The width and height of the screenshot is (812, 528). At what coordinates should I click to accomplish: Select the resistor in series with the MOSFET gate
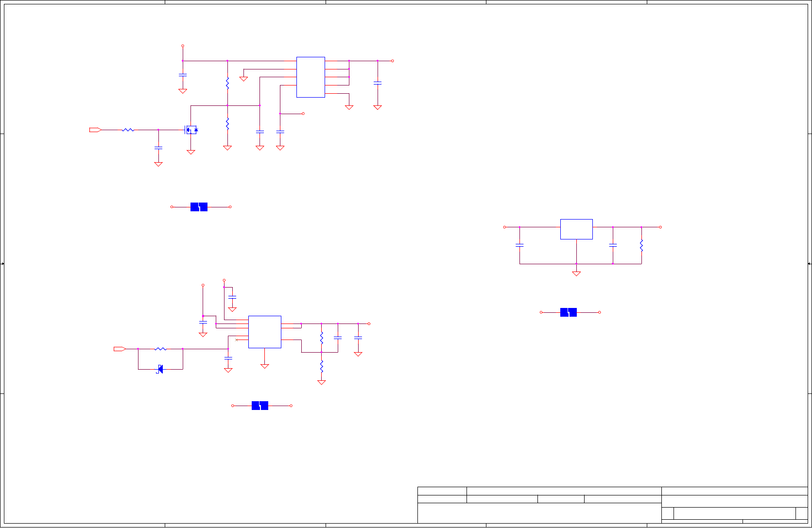click(x=128, y=130)
